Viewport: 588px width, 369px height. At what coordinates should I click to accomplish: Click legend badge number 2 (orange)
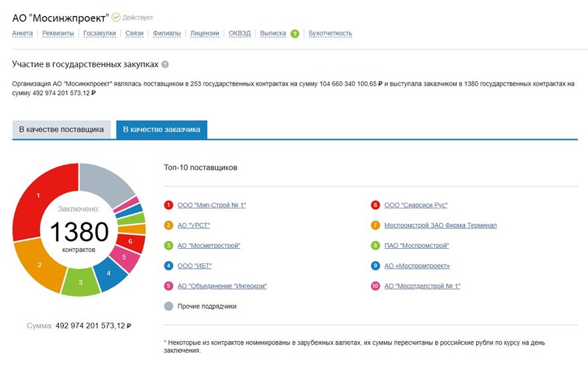169,225
